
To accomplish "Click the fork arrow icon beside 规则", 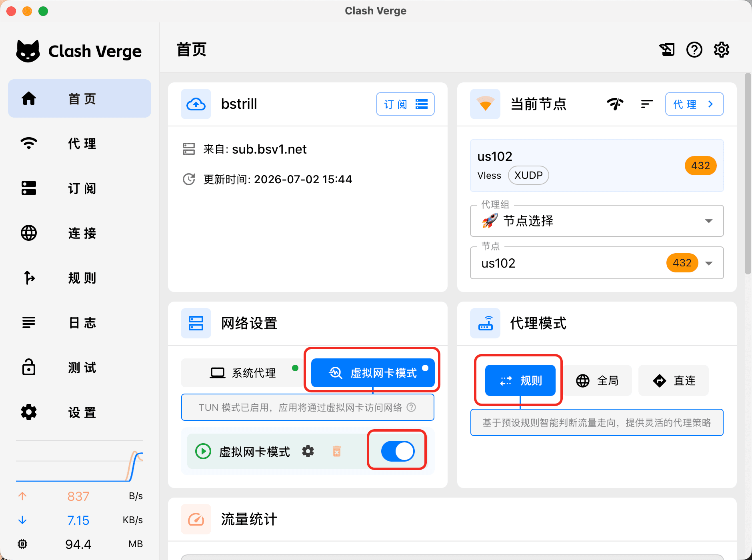I will 29,278.
